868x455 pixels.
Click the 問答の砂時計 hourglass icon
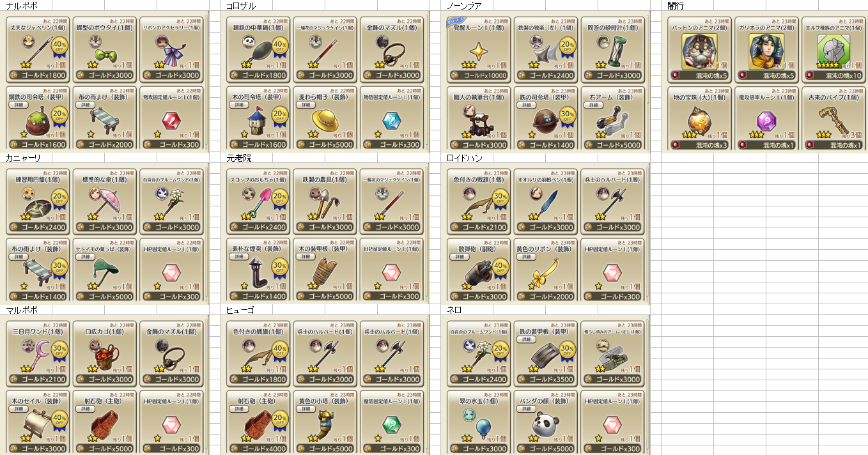coord(612,50)
